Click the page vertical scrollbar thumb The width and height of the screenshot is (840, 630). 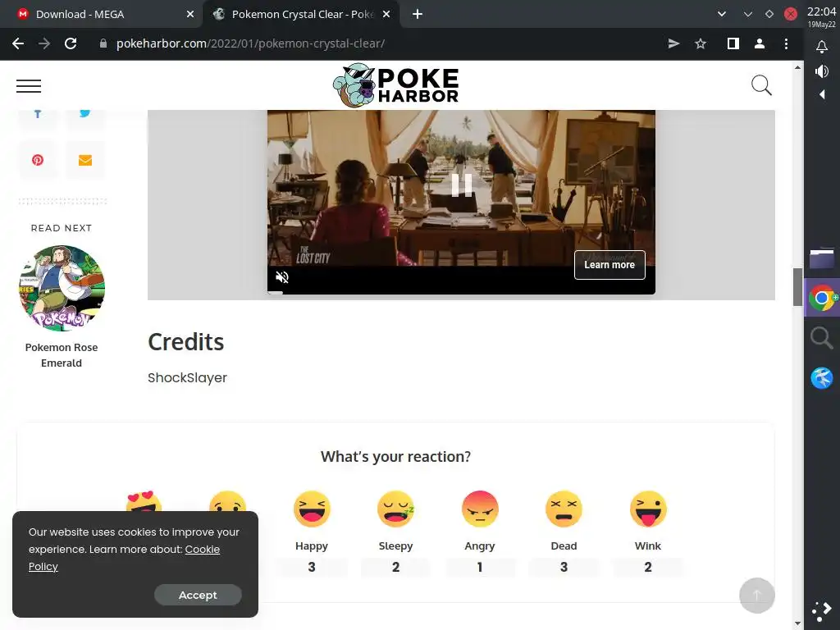pos(797,287)
